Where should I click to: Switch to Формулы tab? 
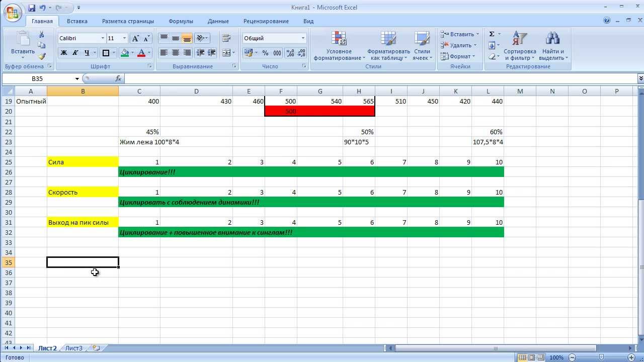181,21
